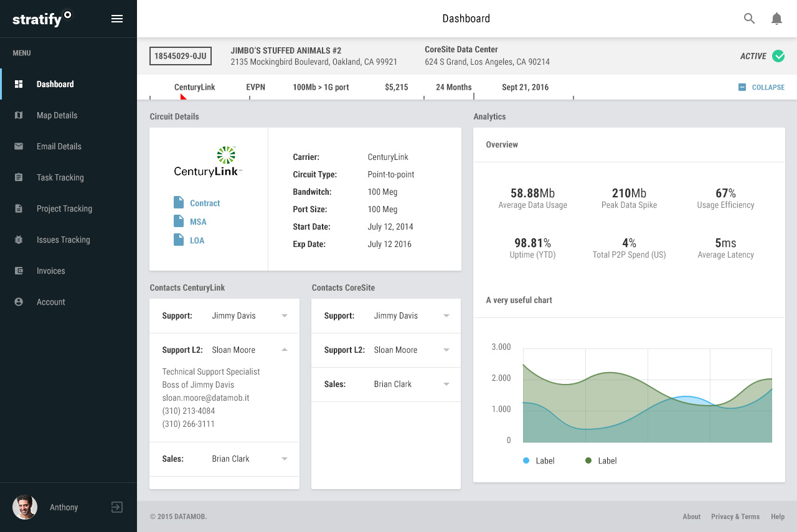Click the LOA file icon
Screen dimensions: 797x532
click(179, 240)
